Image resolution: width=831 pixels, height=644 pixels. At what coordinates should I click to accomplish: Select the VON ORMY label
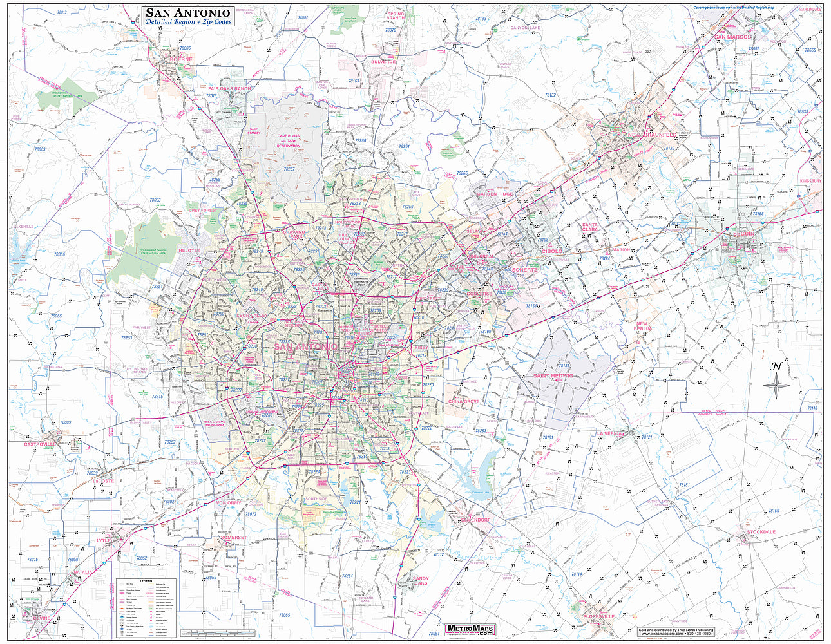tap(229, 503)
